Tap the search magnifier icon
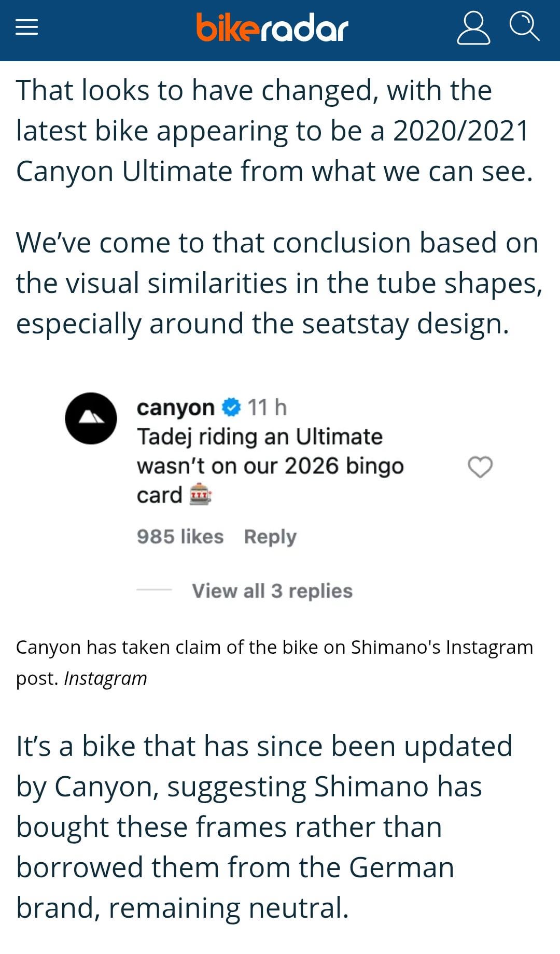 (x=524, y=26)
